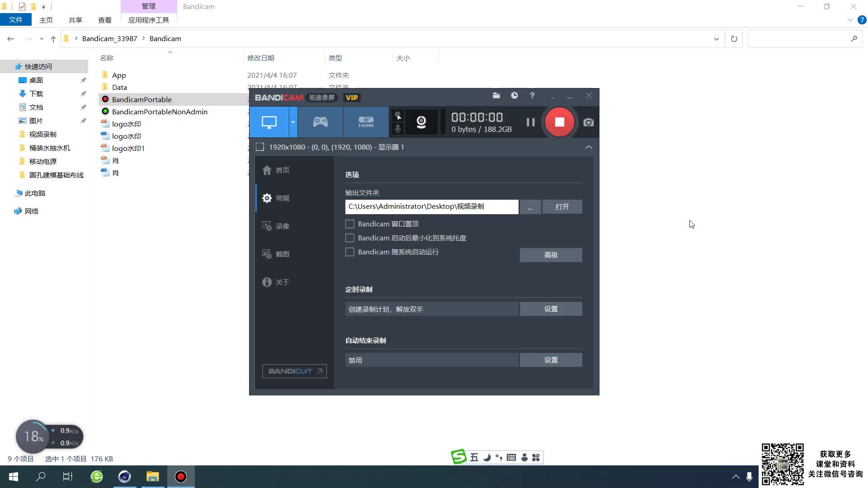This screenshot has height=488, width=868.
Task: Open Windows Start menu
Action: tap(14, 477)
